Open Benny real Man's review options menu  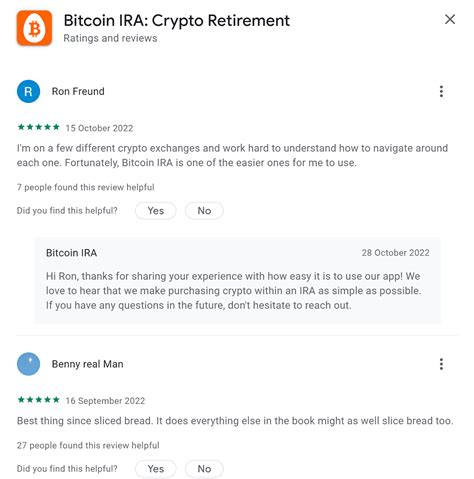tap(441, 364)
